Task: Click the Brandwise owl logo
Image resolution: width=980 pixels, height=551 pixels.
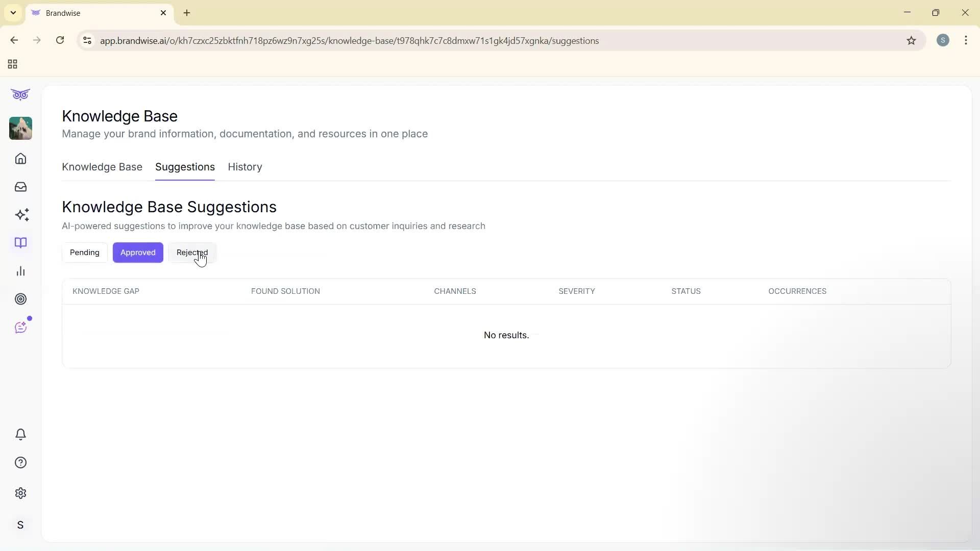Action: point(20,94)
